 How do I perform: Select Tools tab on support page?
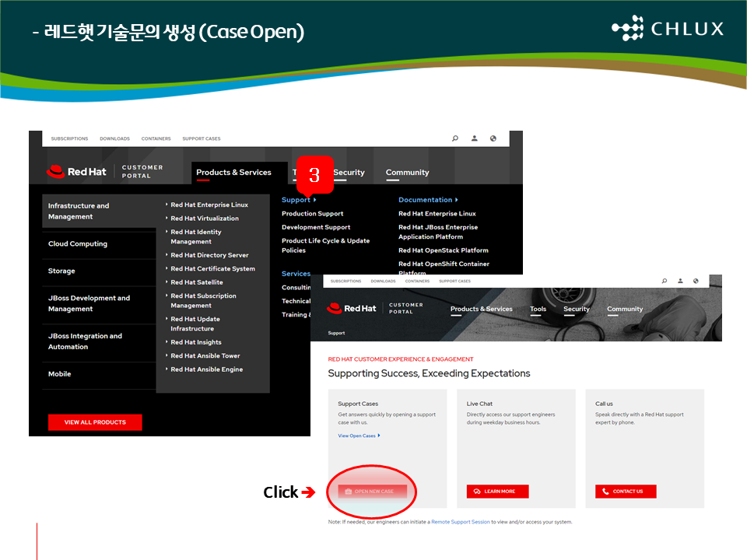click(538, 309)
